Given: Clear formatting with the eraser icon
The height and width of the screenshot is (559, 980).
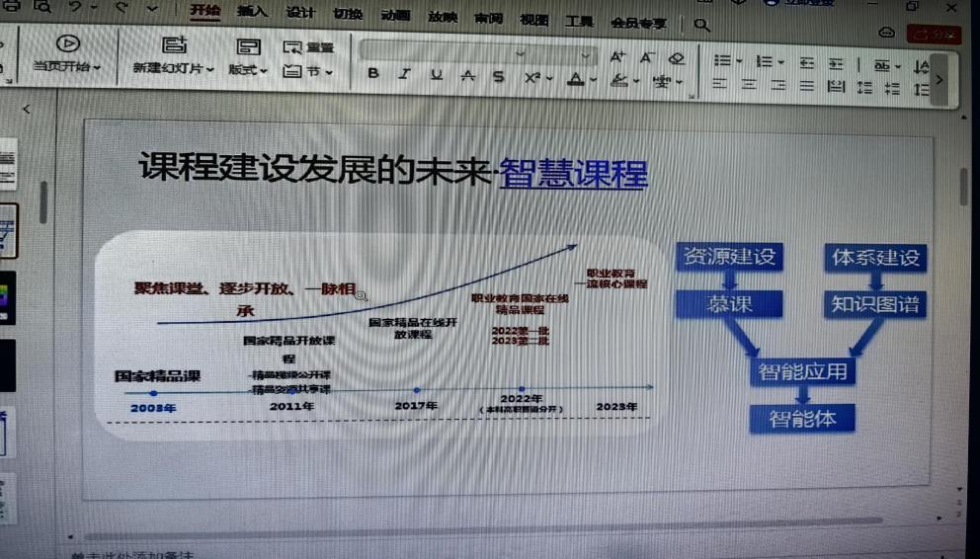Looking at the screenshot, I should 676,58.
